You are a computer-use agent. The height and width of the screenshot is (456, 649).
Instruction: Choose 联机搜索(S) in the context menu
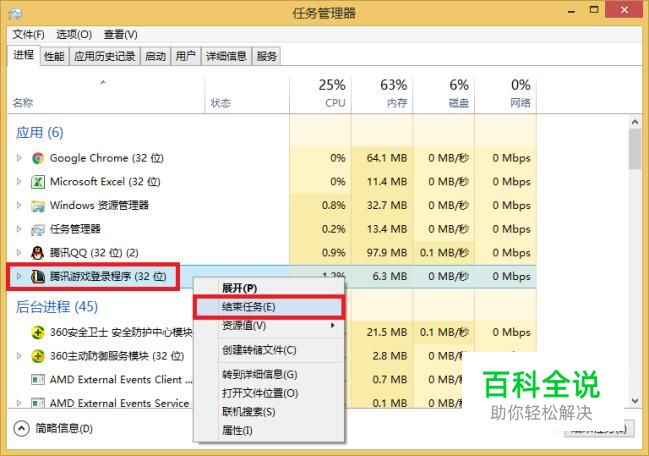269,412
